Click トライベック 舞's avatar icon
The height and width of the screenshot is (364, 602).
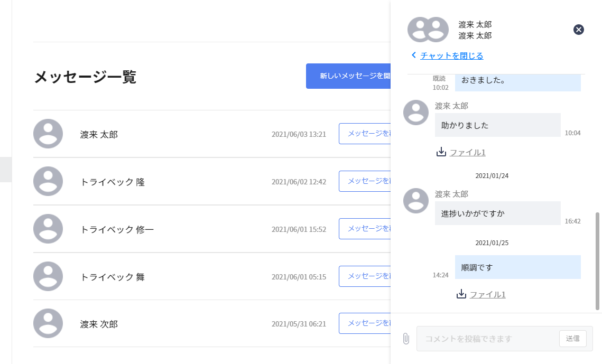point(48,276)
